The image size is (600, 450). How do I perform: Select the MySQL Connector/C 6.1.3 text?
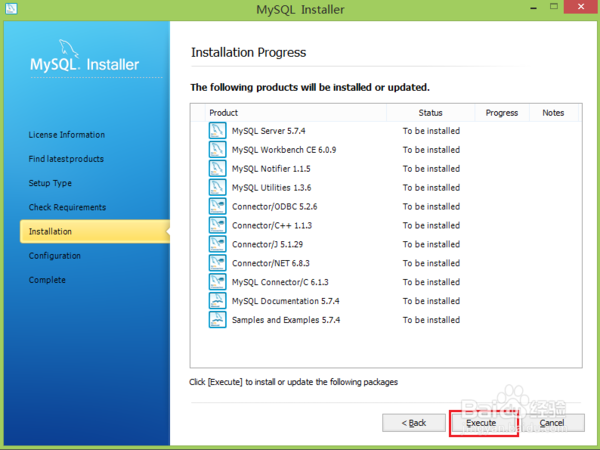tap(280, 282)
